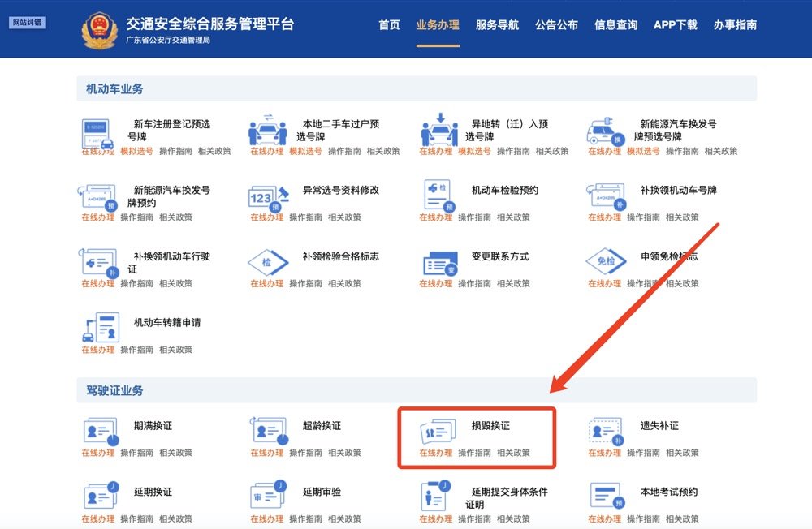Click 在线办理 under 机动车检验预约
The image size is (812, 529).
pos(435,217)
